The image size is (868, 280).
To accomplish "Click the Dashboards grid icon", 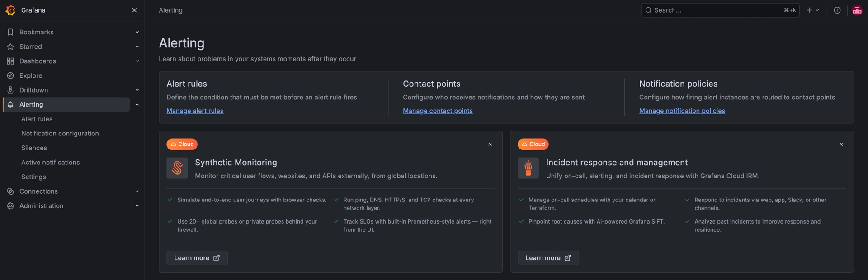I will click(x=10, y=61).
